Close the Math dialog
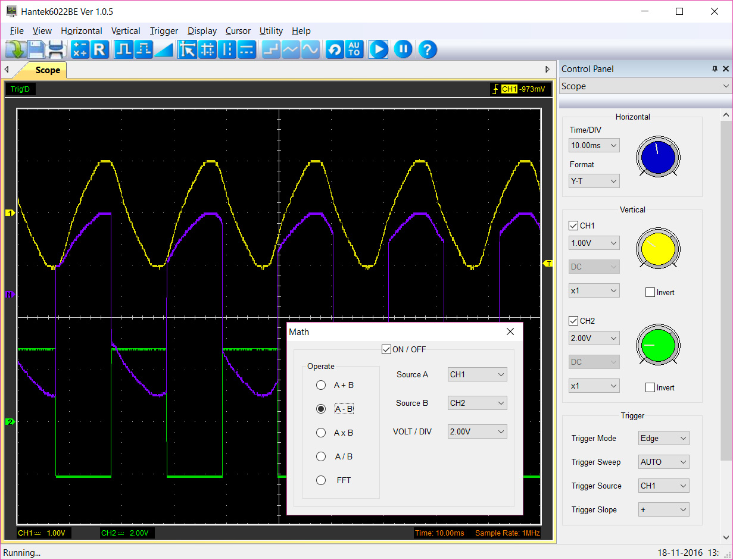 pyautogui.click(x=510, y=332)
